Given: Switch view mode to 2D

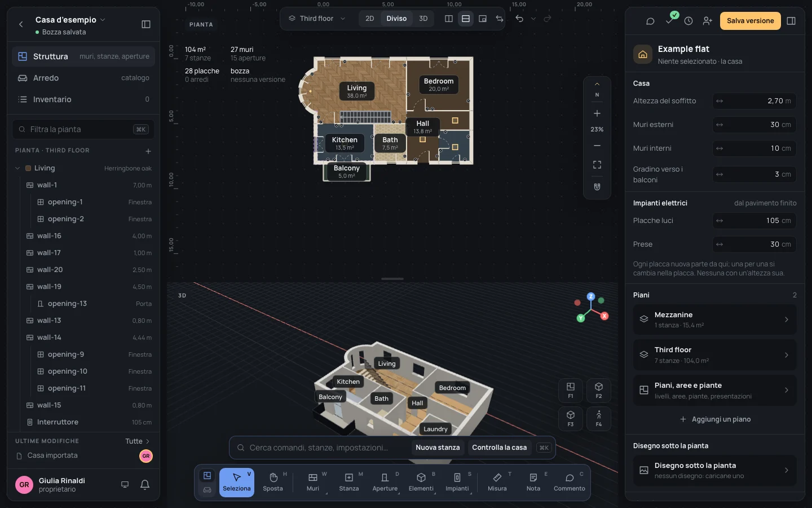Looking at the screenshot, I should tap(370, 19).
